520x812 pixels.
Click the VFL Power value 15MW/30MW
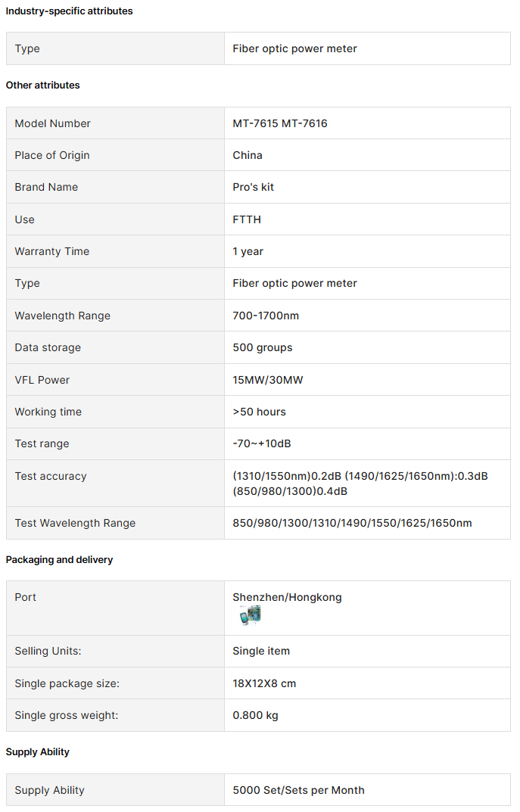click(x=268, y=380)
